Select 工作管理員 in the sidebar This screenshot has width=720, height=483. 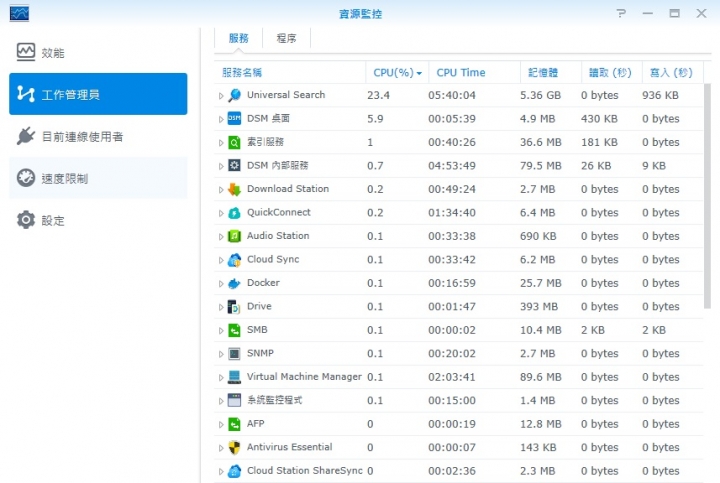coord(98,94)
